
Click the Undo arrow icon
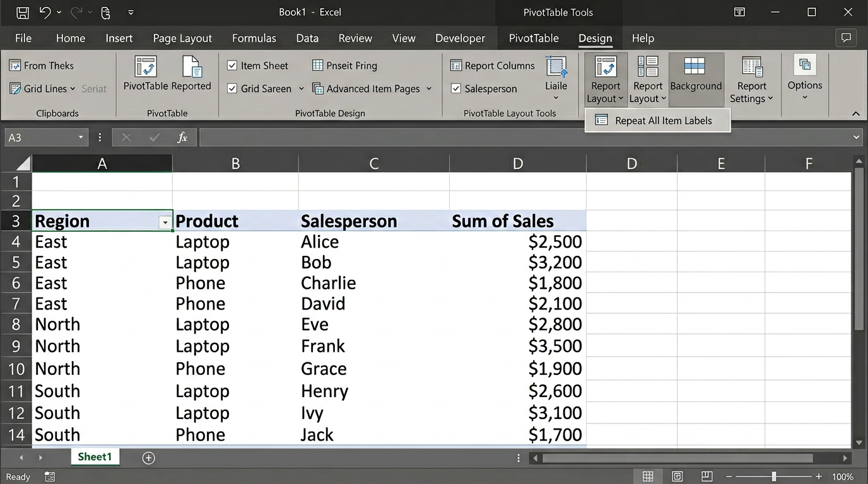tap(45, 13)
